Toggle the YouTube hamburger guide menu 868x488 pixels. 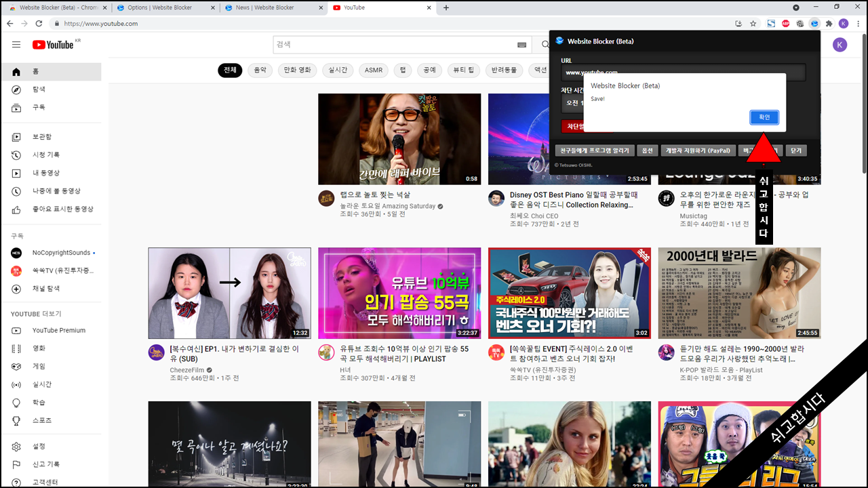(16, 45)
